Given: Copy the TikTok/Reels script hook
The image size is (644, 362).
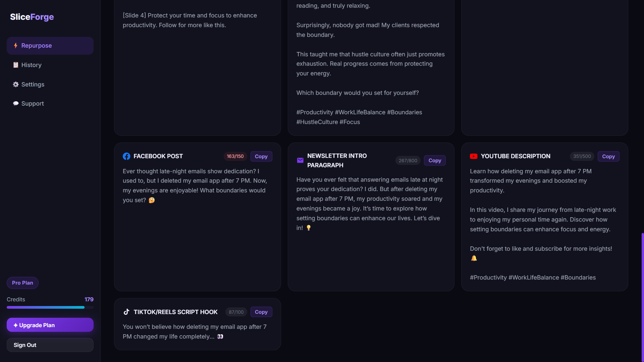Looking at the screenshot, I should coord(261,312).
